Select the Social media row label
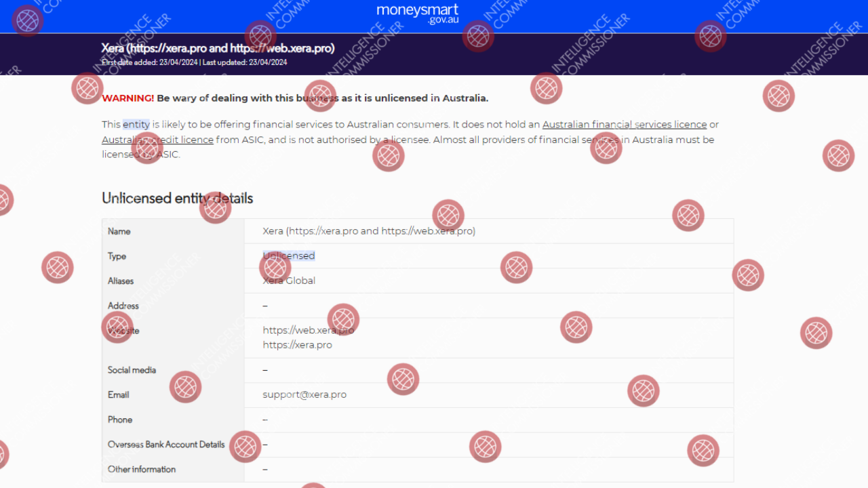 pos(132,370)
